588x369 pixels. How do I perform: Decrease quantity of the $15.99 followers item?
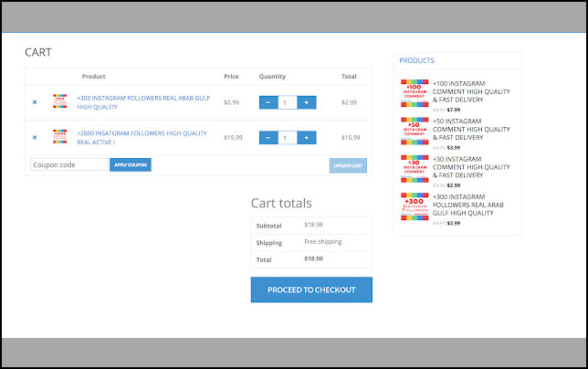coord(268,138)
